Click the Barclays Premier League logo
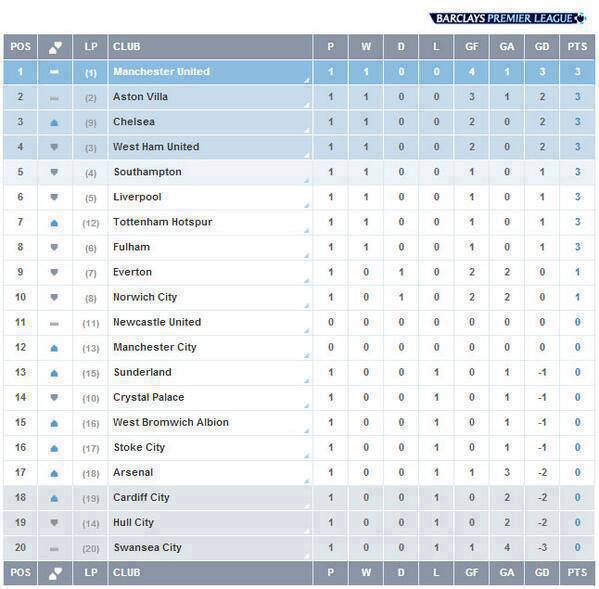 pos(508,18)
